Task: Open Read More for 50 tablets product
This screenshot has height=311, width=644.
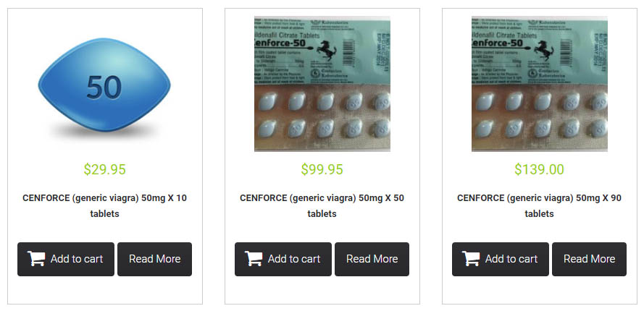Action: tap(372, 259)
